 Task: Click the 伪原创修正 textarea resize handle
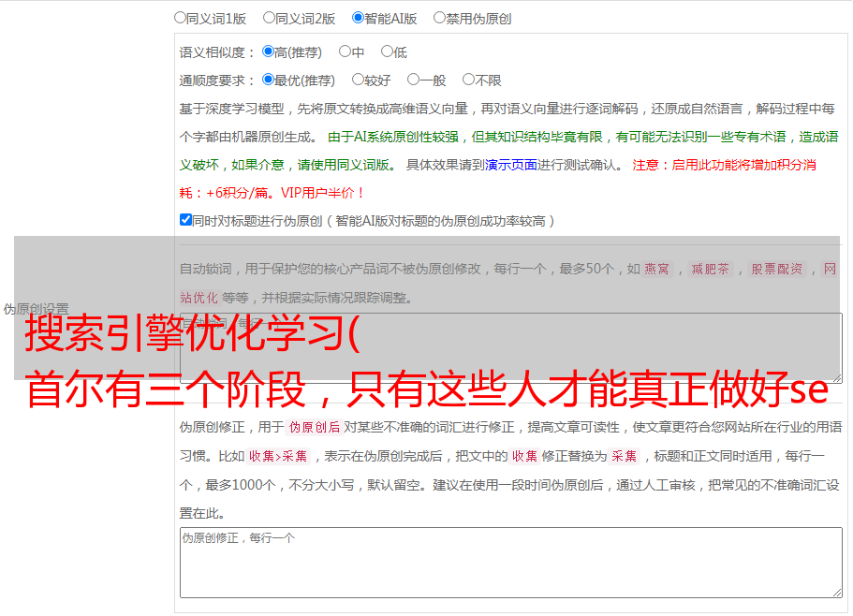837,594
